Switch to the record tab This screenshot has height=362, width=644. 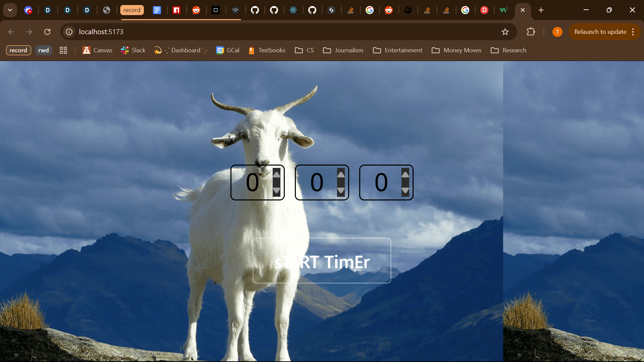pyautogui.click(x=132, y=10)
